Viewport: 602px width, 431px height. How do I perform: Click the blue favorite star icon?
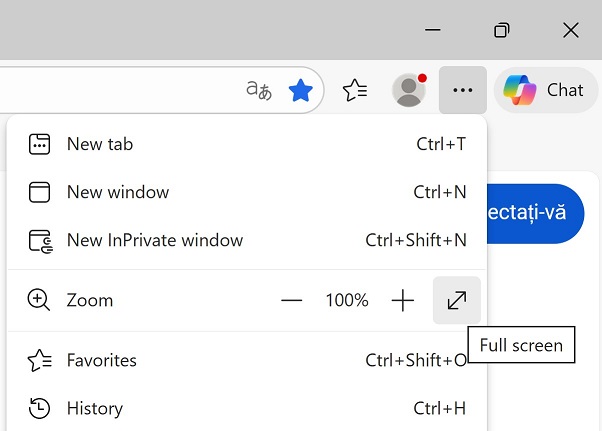(x=300, y=91)
